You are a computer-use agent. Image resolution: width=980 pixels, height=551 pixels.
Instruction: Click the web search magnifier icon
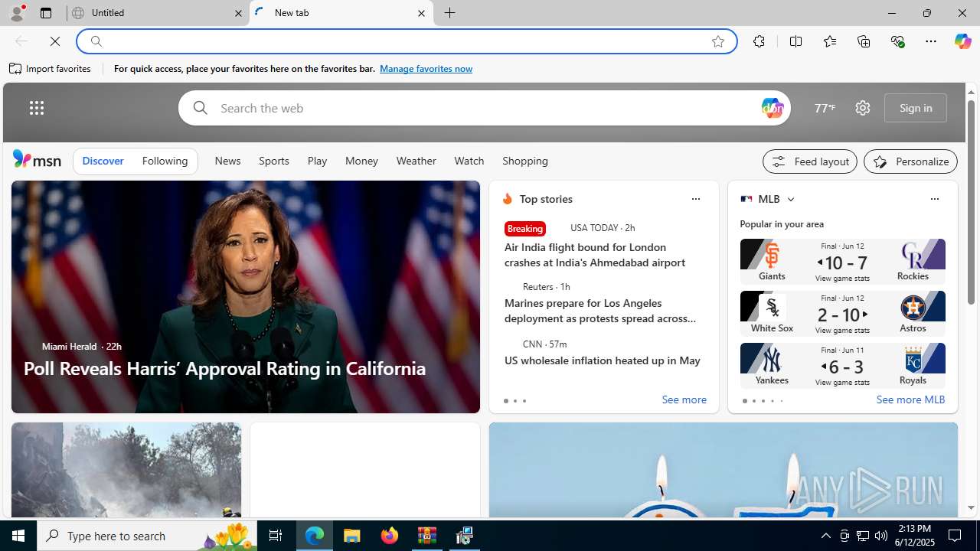point(200,108)
